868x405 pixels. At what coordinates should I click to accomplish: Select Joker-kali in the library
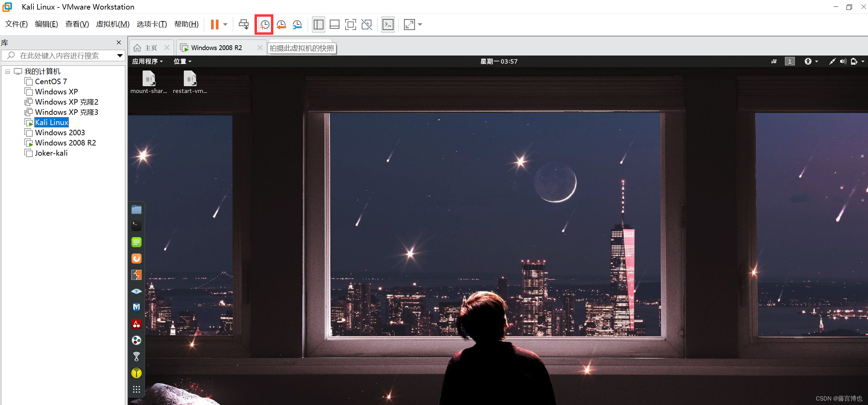(51, 153)
